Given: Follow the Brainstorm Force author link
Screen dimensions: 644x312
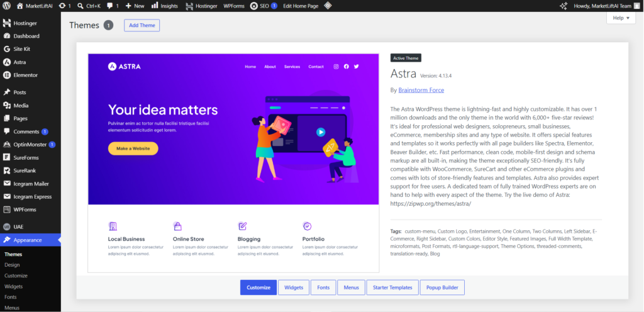Looking at the screenshot, I should (421, 91).
